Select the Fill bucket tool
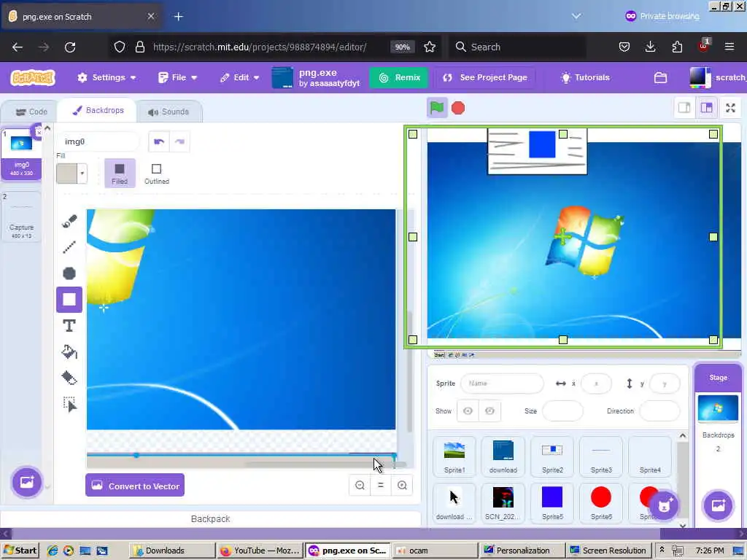The width and height of the screenshot is (747, 560). (69, 352)
